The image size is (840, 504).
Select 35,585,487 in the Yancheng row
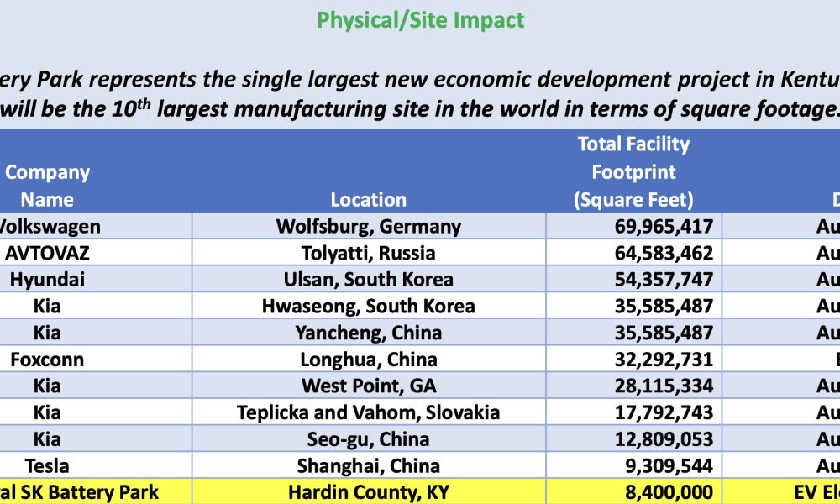633,333
